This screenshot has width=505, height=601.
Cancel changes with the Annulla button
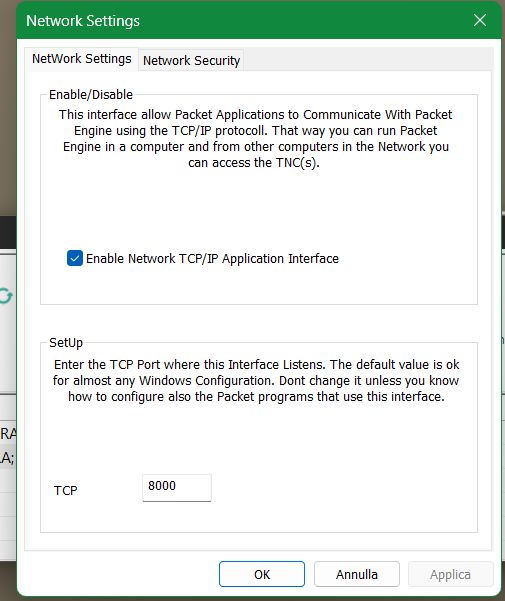click(357, 574)
